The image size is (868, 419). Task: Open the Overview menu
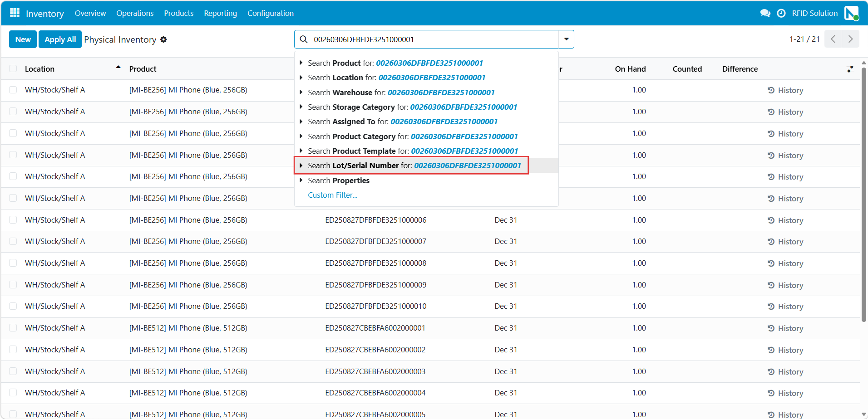pyautogui.click(x=90, y=13)
